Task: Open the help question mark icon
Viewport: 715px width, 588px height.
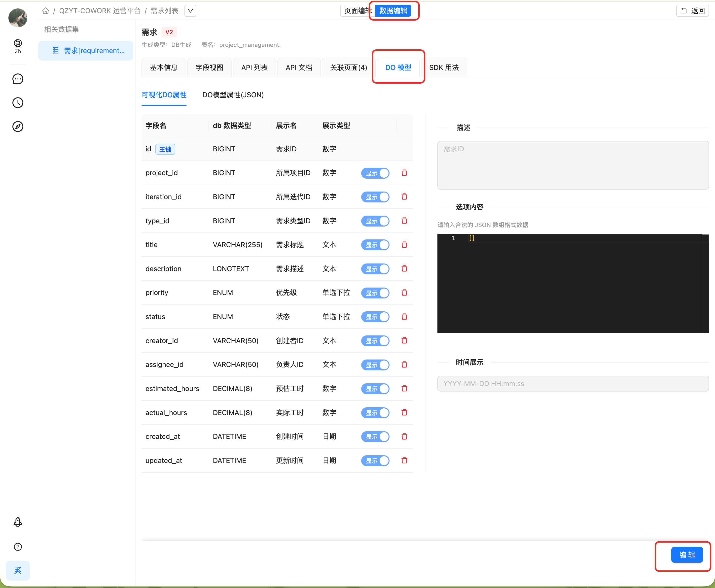Action: pos(18,547)
